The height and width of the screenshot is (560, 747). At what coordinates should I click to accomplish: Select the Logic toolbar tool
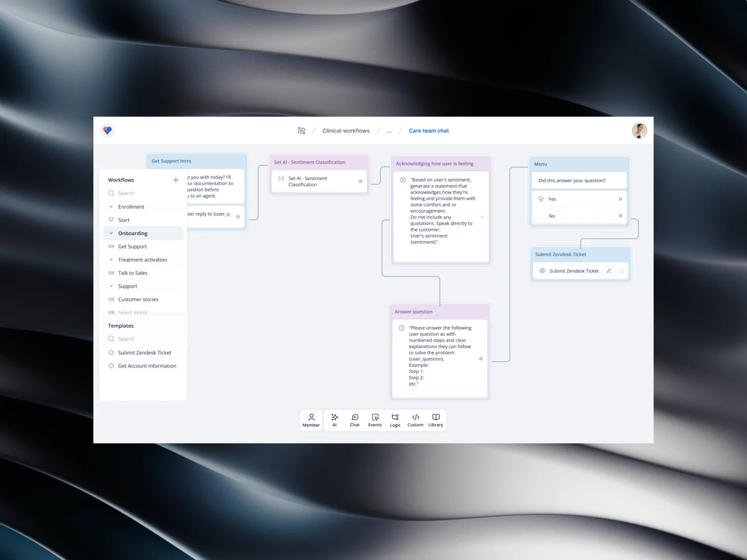point(395,420)
